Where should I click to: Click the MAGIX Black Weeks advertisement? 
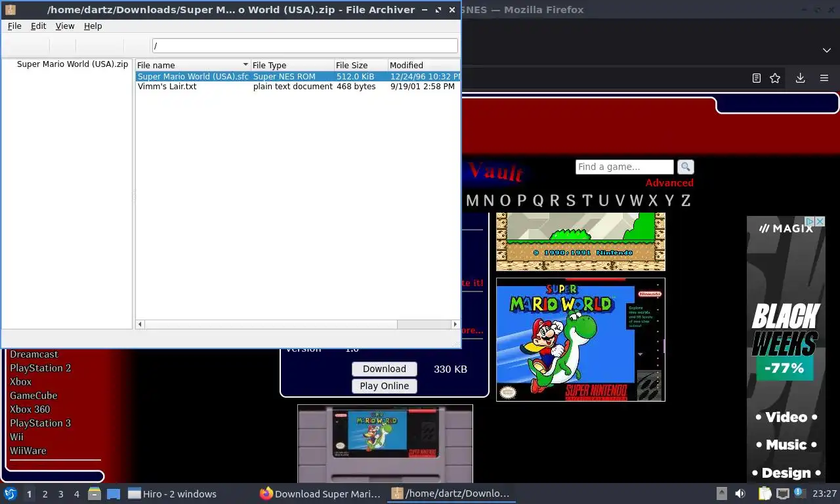click(x=786, y=350)
